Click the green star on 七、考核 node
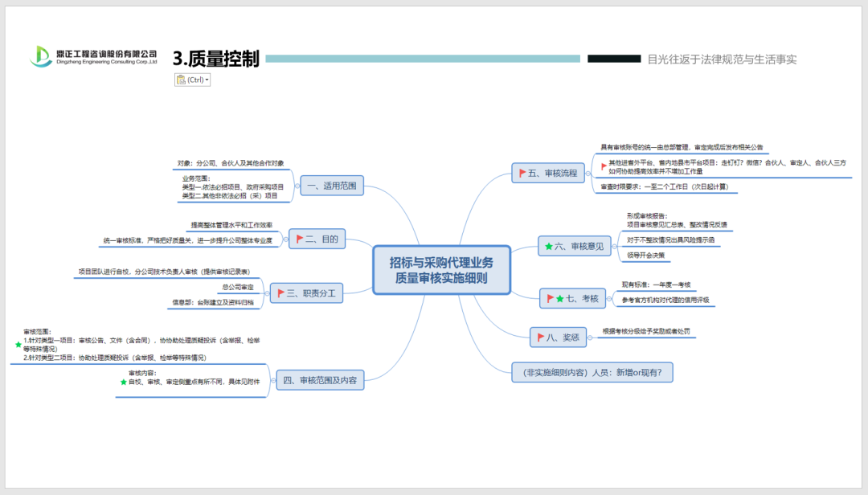The image size is (868, 495). pos(560,299)
